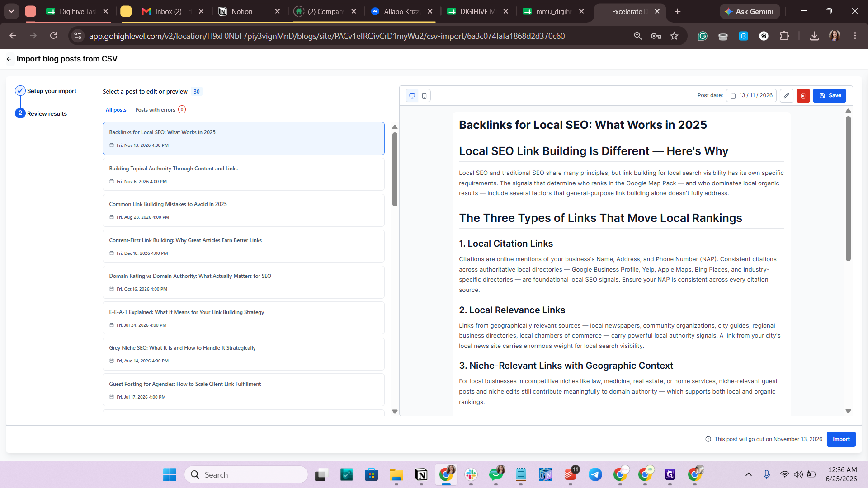Open the Chrome profile avatar
868x488 pixels.
pyautogui.click(x=835, y=36)
